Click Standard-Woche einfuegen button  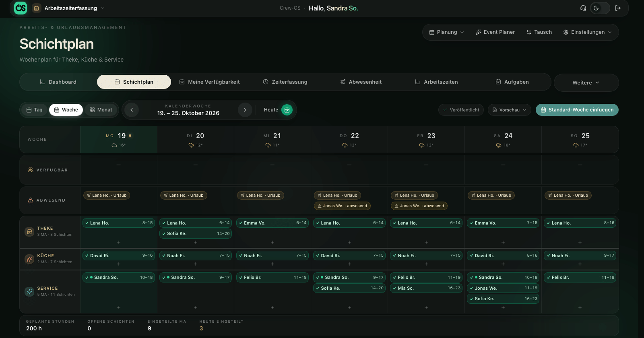(577, 110)
